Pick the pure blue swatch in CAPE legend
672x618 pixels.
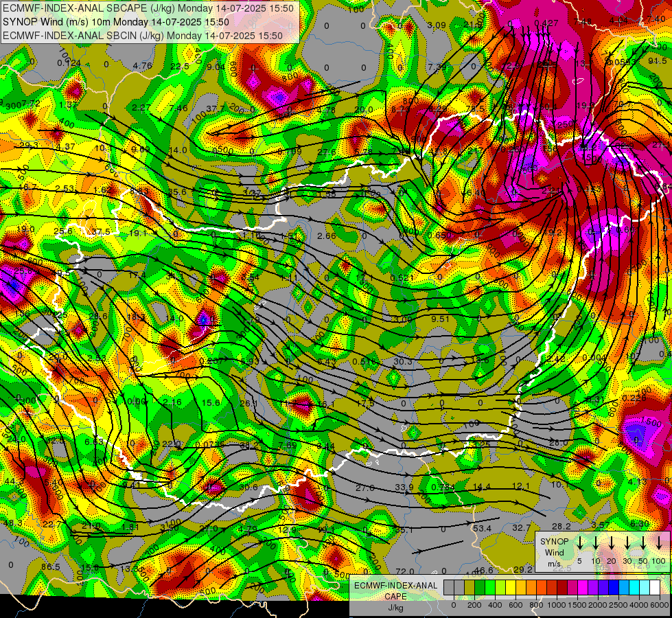[614, 588]
